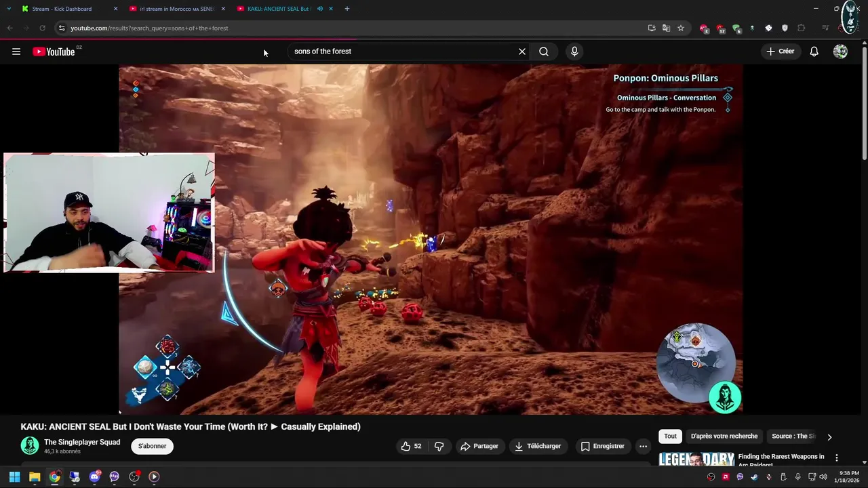Share the video via Partager

point(479,446)
